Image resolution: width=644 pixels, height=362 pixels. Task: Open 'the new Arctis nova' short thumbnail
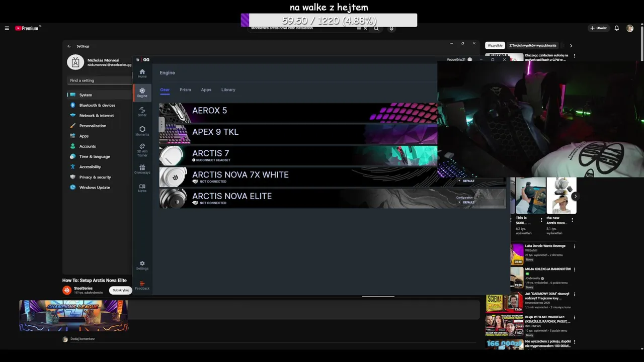coord(561,196)
